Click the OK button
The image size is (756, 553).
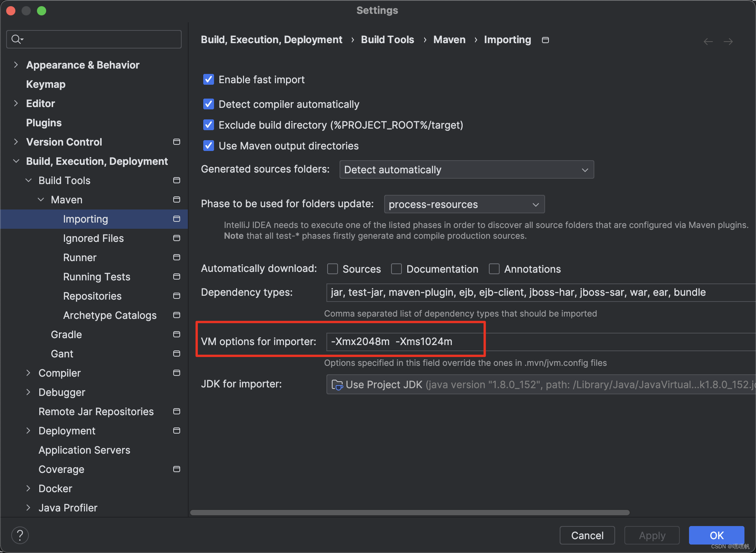point(716,535)
